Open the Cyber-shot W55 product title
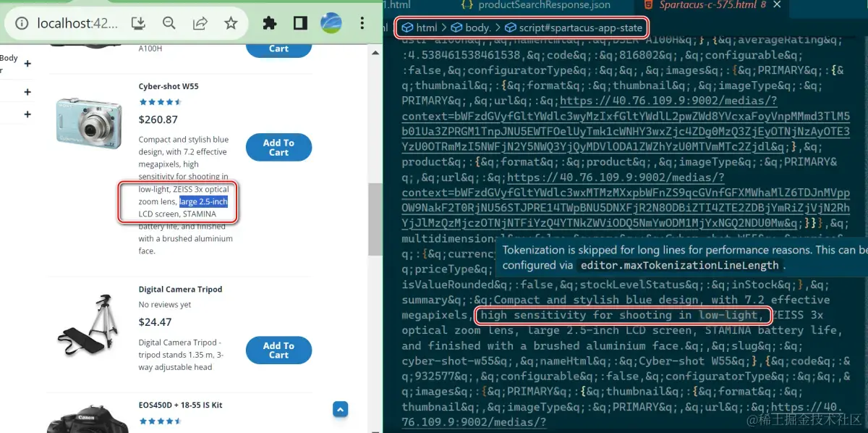868x433 pixels. (169, 86)
